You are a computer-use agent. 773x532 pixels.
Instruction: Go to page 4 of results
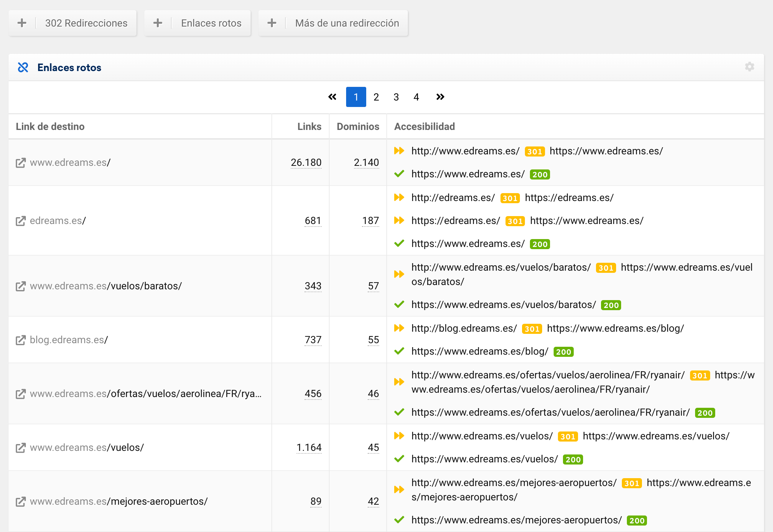(x=416, y=97)
